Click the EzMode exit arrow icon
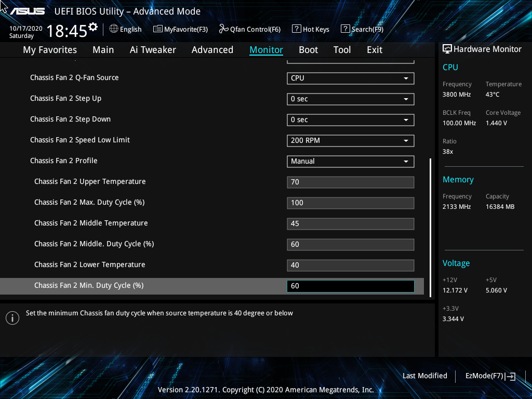 click(x=510, y=376)
